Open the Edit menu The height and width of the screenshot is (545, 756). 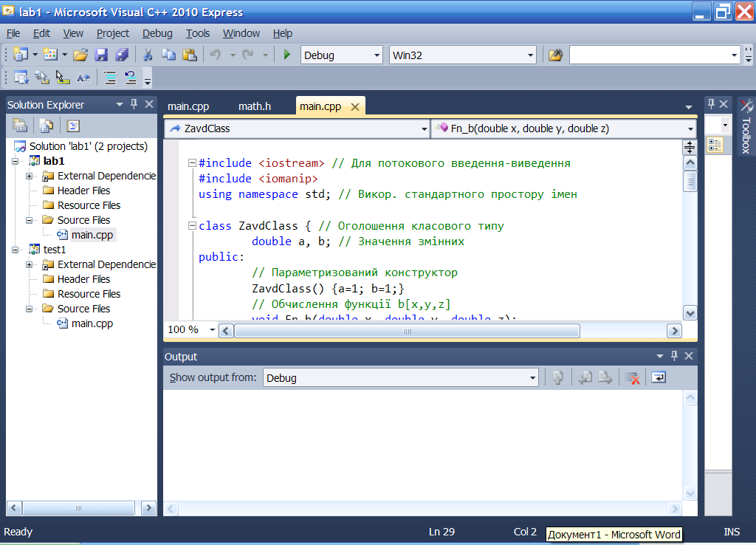coord(41,33)
